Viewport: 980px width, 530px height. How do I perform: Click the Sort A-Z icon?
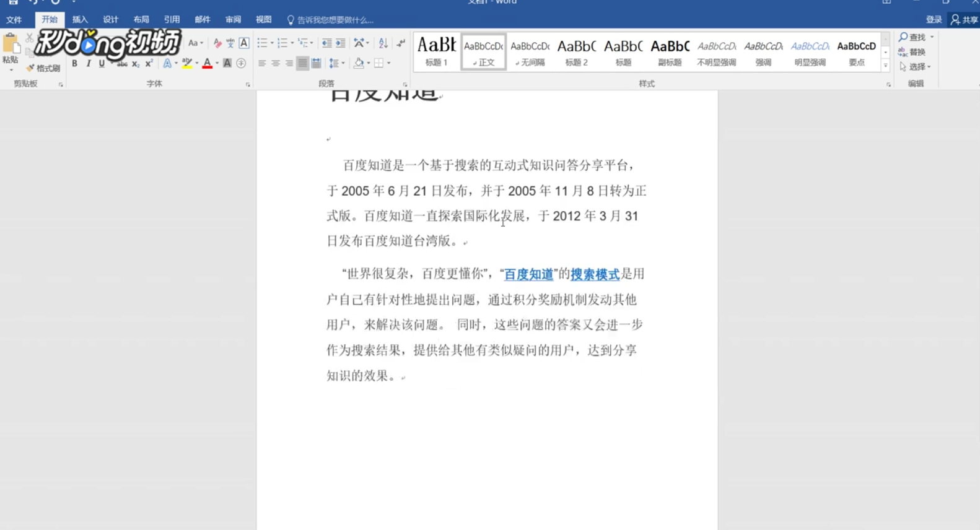pyautogui.click(x=383, y=43)
